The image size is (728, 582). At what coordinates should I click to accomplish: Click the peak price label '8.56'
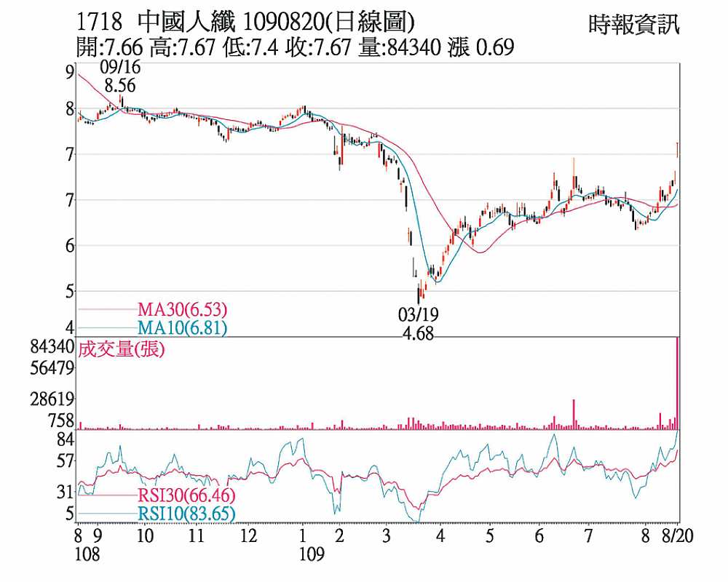tap(120, 85)
